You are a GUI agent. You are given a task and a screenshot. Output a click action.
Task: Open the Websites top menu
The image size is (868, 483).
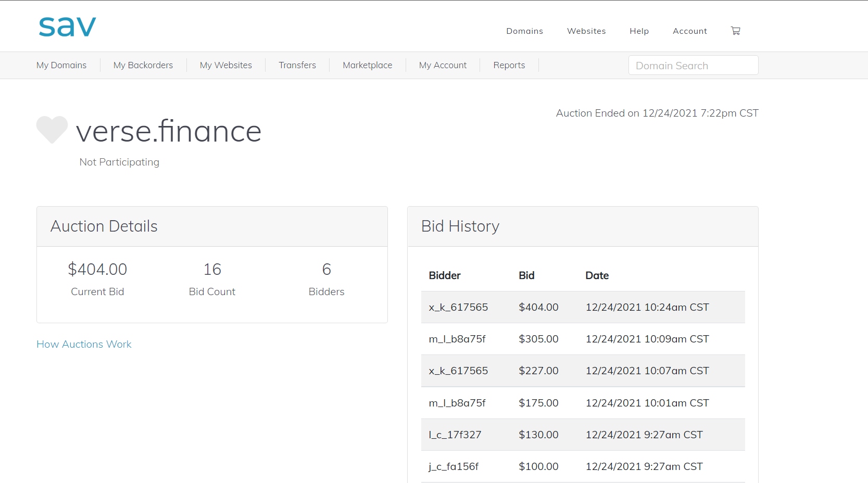586,31
